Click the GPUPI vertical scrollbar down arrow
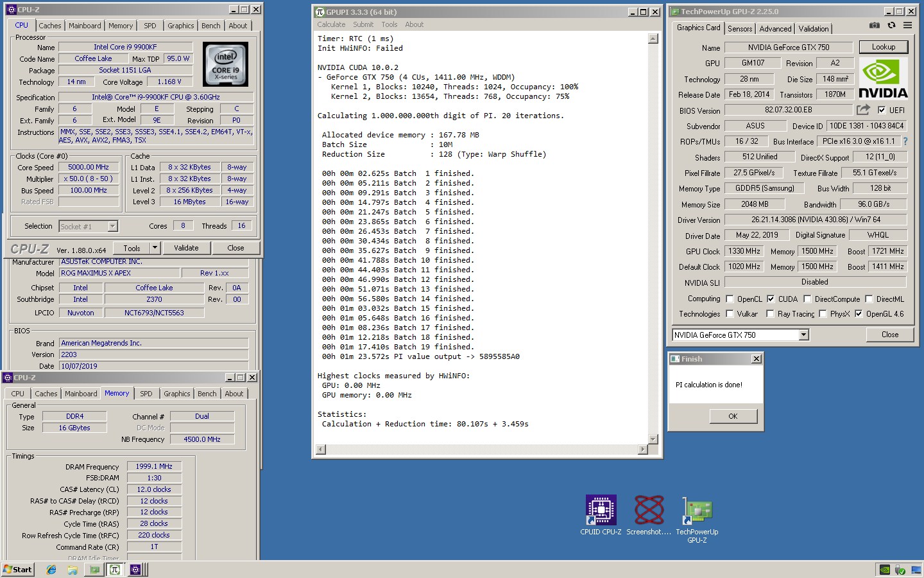 pos(653,439)
